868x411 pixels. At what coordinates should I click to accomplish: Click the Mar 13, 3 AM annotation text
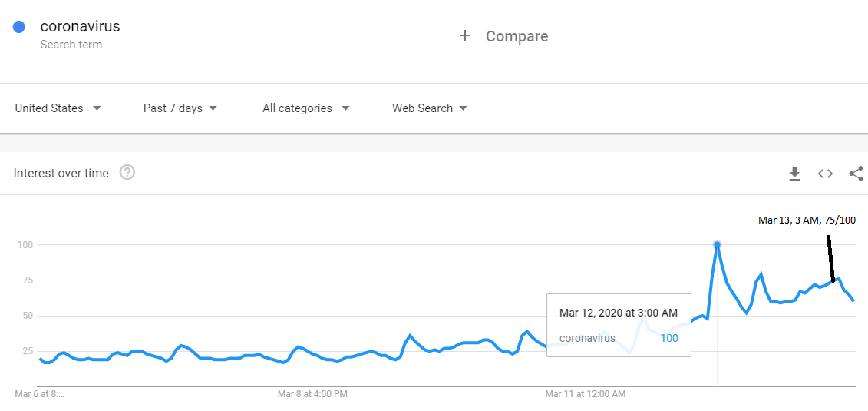pos(807,220)
